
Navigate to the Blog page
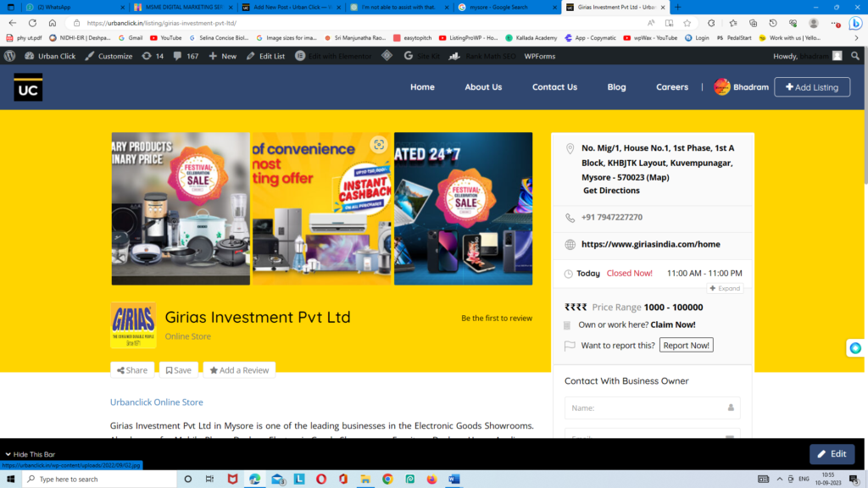click(x=617, y=87)
